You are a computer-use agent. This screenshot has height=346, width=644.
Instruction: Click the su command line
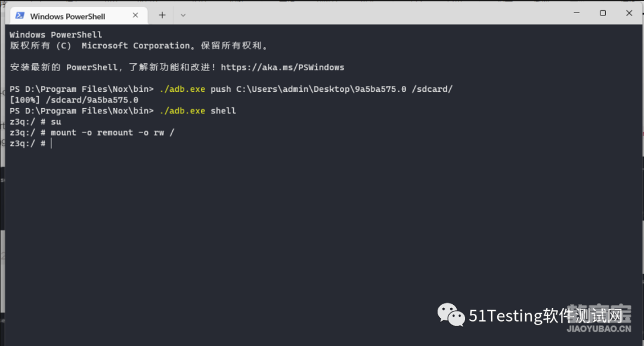[35, 122]
